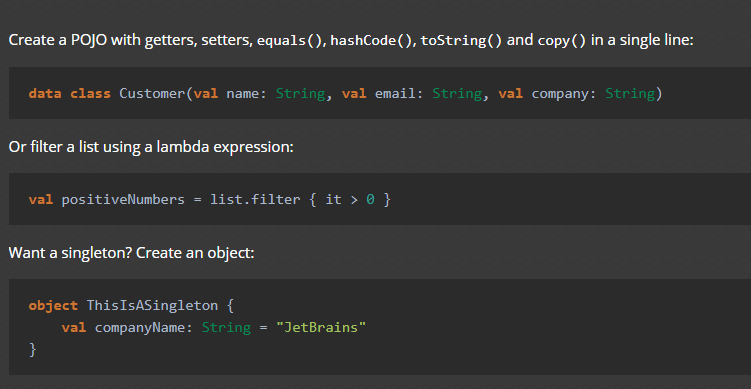751x389 pixels.
Task: Click the closing brace of the singleton object
Action: 33,350
